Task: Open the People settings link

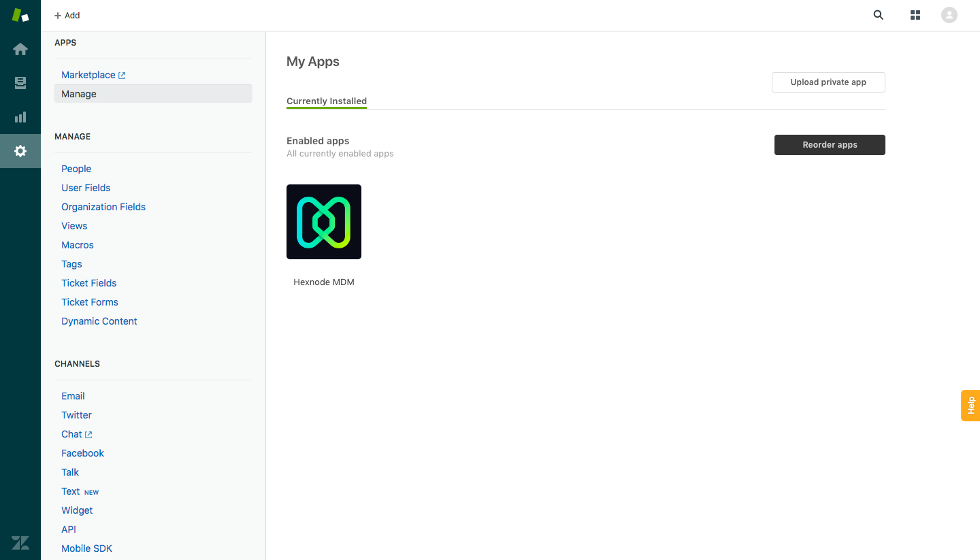Action: 76,169
